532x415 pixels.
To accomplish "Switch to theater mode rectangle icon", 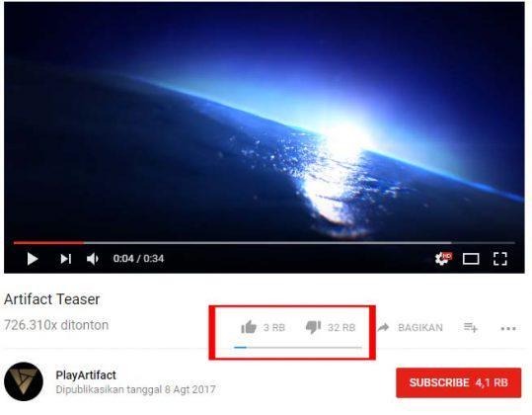I will pos(471,259).
